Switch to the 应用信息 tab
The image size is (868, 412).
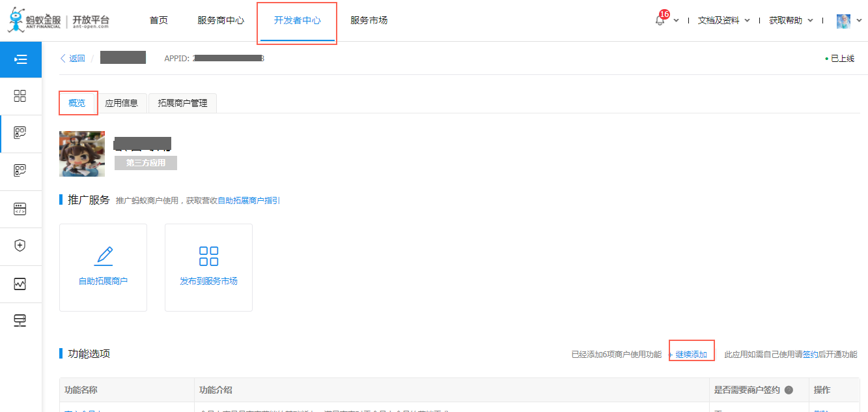[122, 103]
